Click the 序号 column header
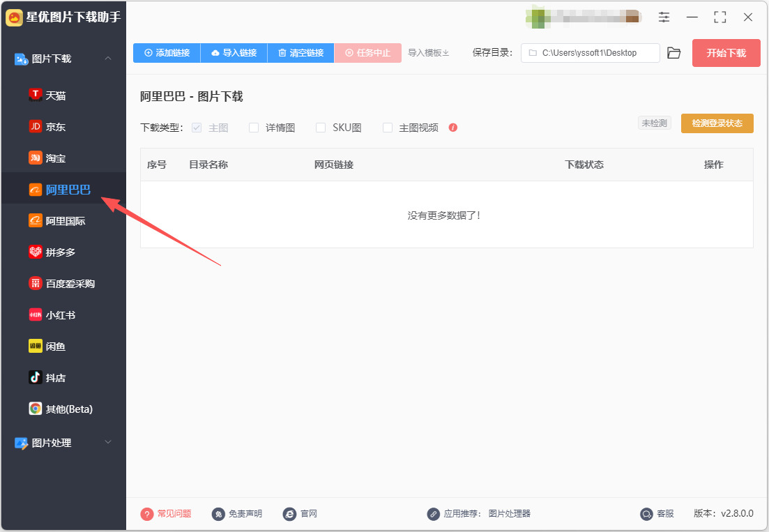769x532 pixels. pos(156,165)
